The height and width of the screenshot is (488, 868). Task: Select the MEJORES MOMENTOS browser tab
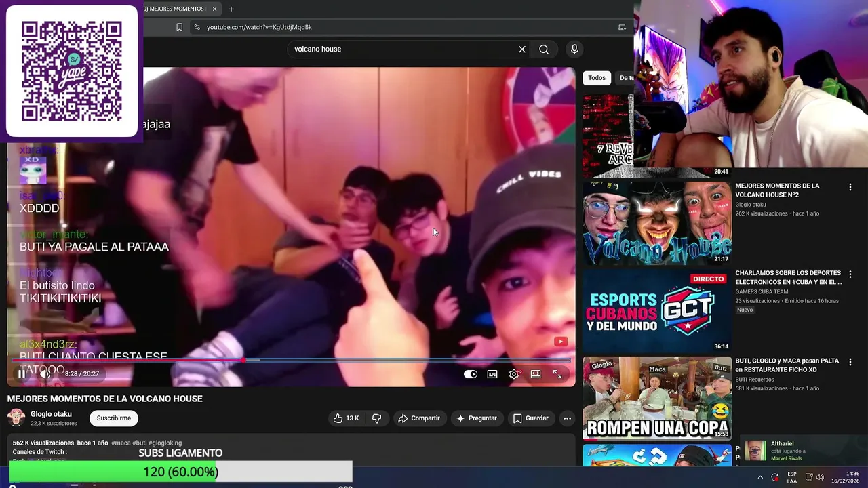[176, 9]
